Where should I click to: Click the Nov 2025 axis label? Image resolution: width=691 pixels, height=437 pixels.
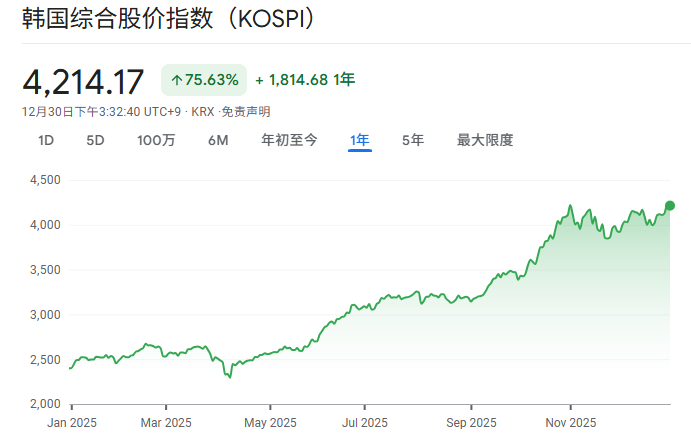(x=571, y=423)
